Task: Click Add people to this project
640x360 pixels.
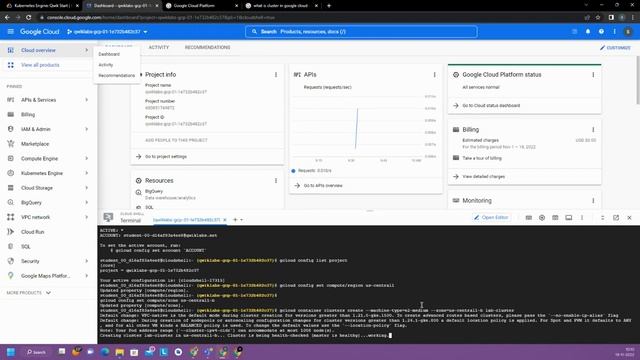Action: [176, 140]
